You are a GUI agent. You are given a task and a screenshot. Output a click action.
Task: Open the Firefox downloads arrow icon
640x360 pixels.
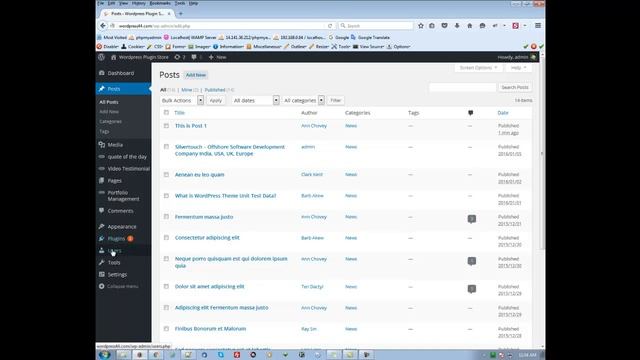pyautogui.click(x=457, y=26)
